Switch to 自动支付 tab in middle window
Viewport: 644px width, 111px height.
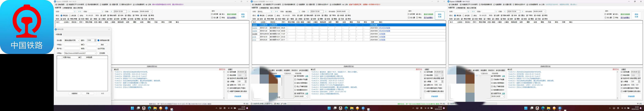pos(294,70)
